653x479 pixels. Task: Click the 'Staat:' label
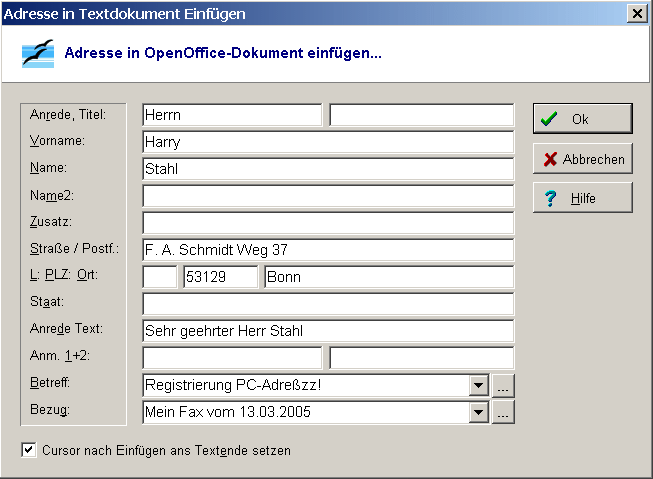coord(47,302)
